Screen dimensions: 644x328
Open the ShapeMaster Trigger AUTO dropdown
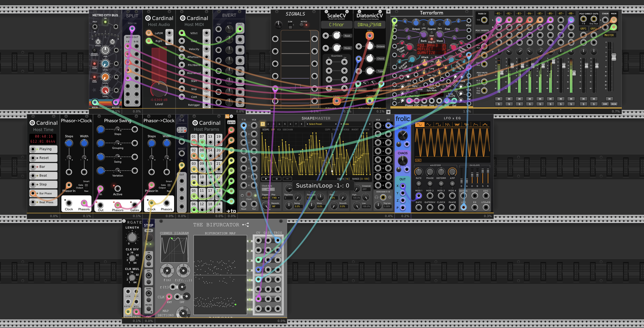pyautogui.click(x=266, y=198)
